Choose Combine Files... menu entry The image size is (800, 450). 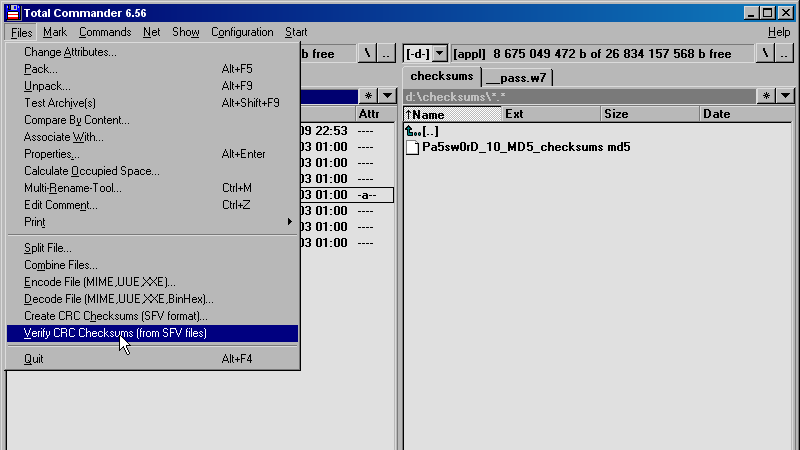pyautogui.click(x=153, y=265)
